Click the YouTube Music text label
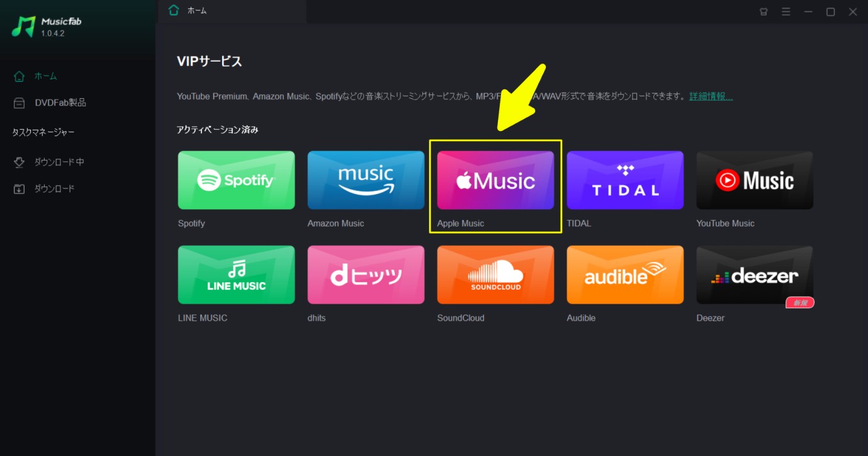This screenshot has width=868, height=456. (x=725, y=224)
